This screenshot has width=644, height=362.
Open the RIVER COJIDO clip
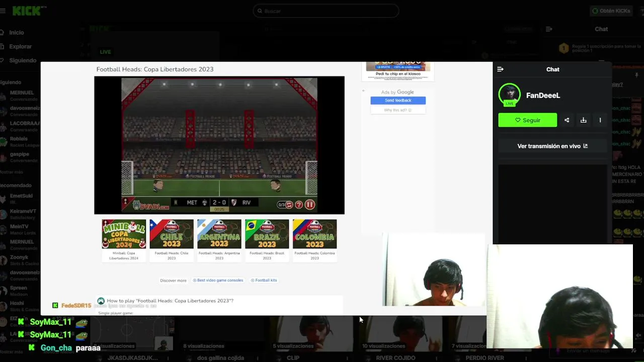coord(395,358)
